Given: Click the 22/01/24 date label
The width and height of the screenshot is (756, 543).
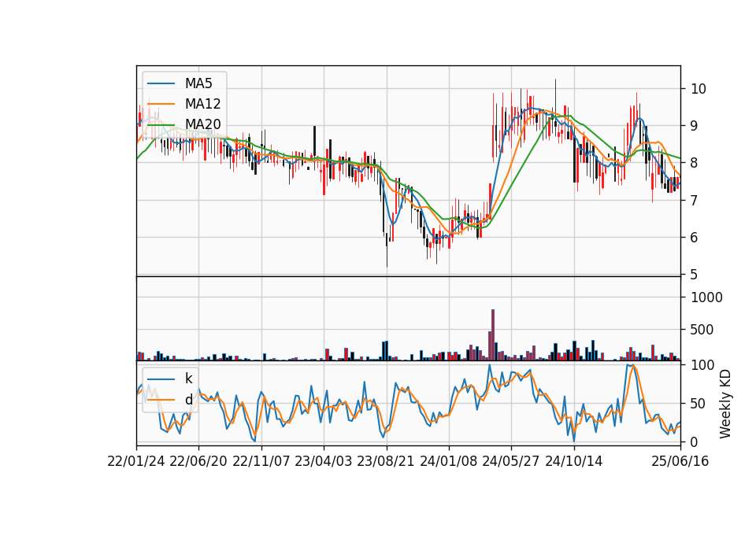Looking at the screenshot, I should (x=136, y=461).
